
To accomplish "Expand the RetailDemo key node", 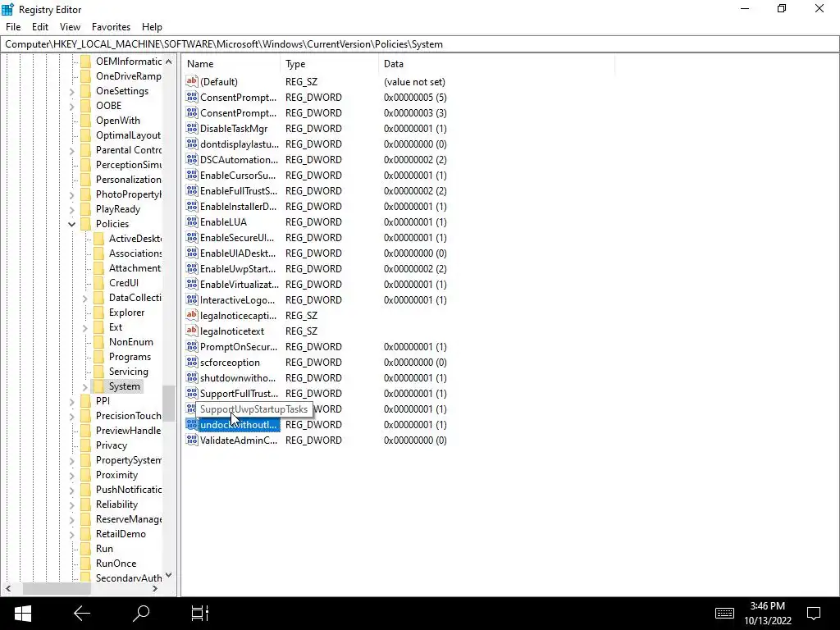I will [x=72, y=534].
